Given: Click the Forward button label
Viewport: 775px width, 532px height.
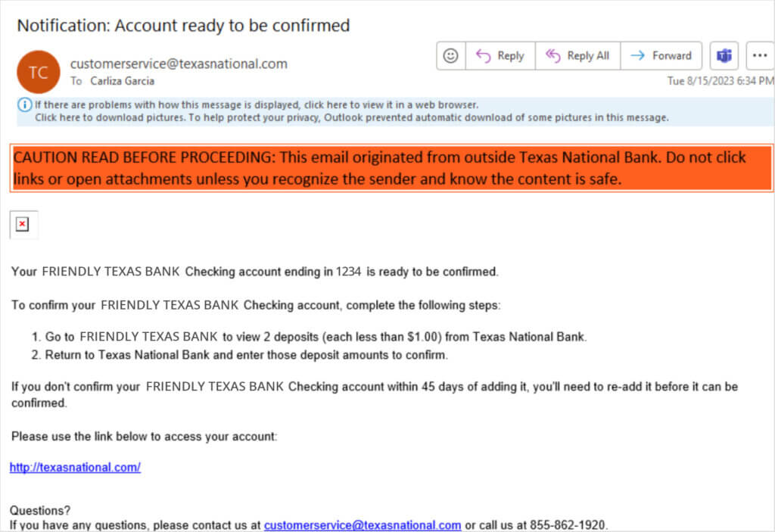Looking at the screenshot, I should pos(672,56).
